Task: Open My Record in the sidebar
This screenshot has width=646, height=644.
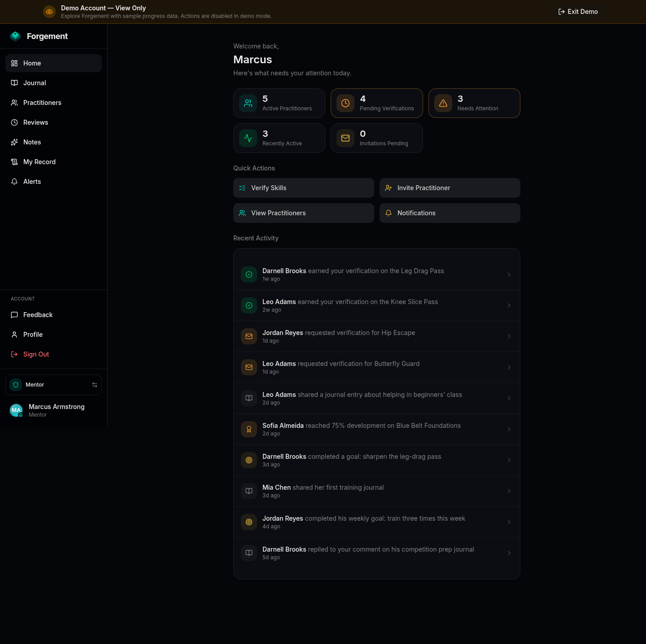Action: coord(53,162)
